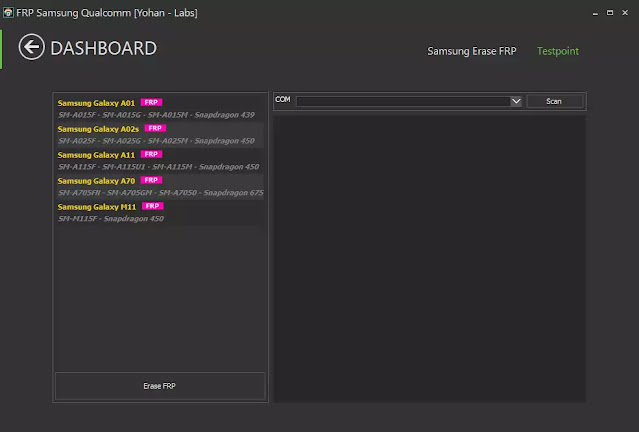
Task: Click FRP badge next to Galaxy A02s
Action: click(155, 128)
